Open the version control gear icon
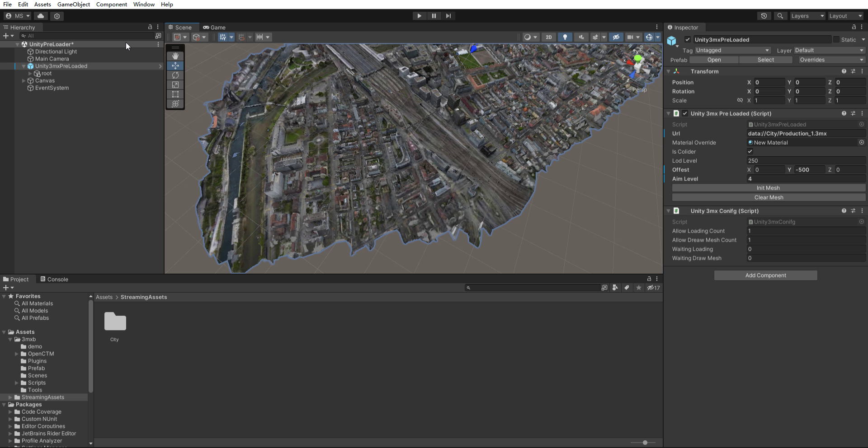Image resolution: width=868 pixels, height=448 pixels. tap(57, 16)
